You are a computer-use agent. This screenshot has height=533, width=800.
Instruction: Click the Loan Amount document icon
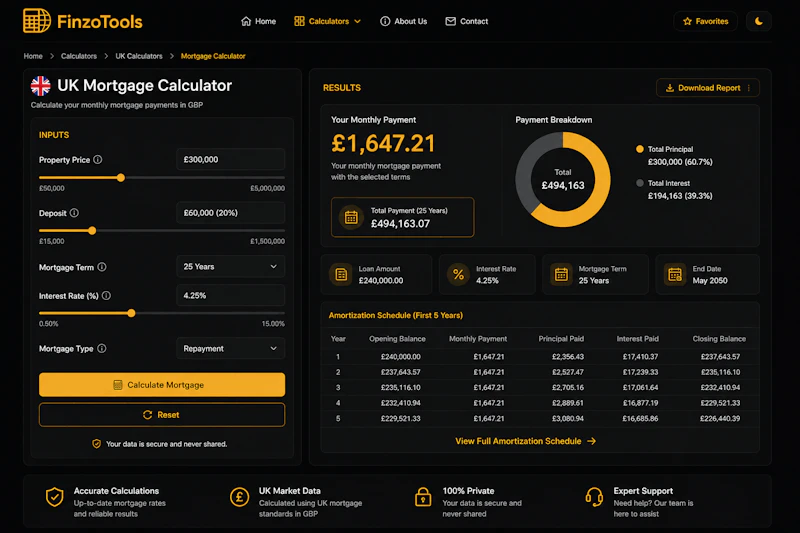(x=341, y=274)
